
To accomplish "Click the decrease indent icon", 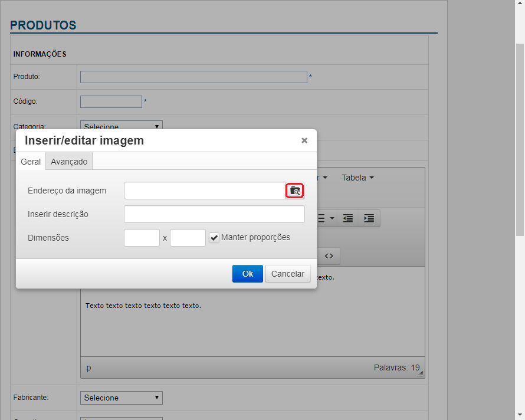I will click(x=348, y=218).
